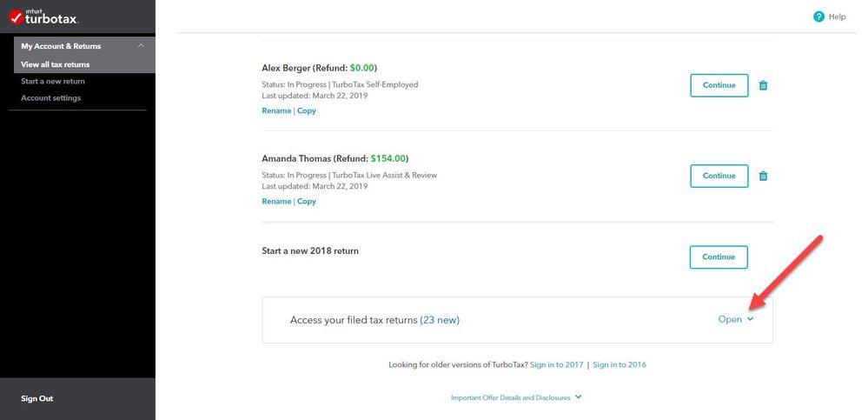Click Amanda Thomas status line Live Assist
This screenshot has height=420, width=868.
pyautogui.click(x=349, y=175)
